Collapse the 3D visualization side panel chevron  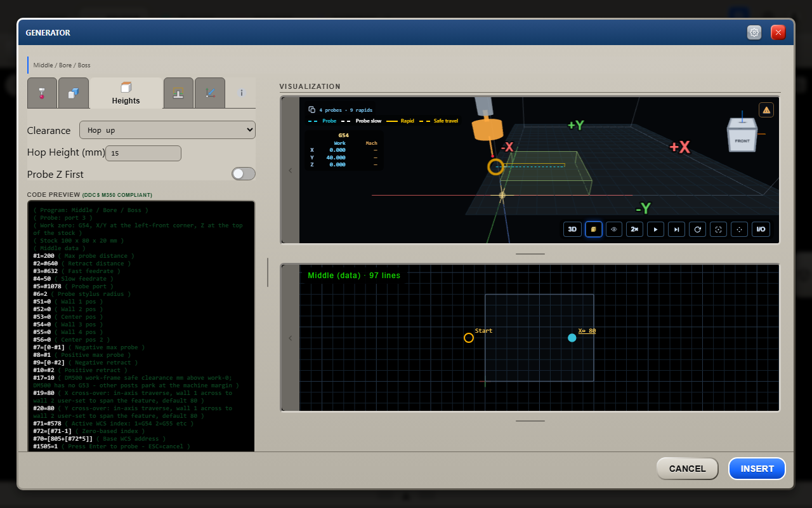tap(291, 170)
